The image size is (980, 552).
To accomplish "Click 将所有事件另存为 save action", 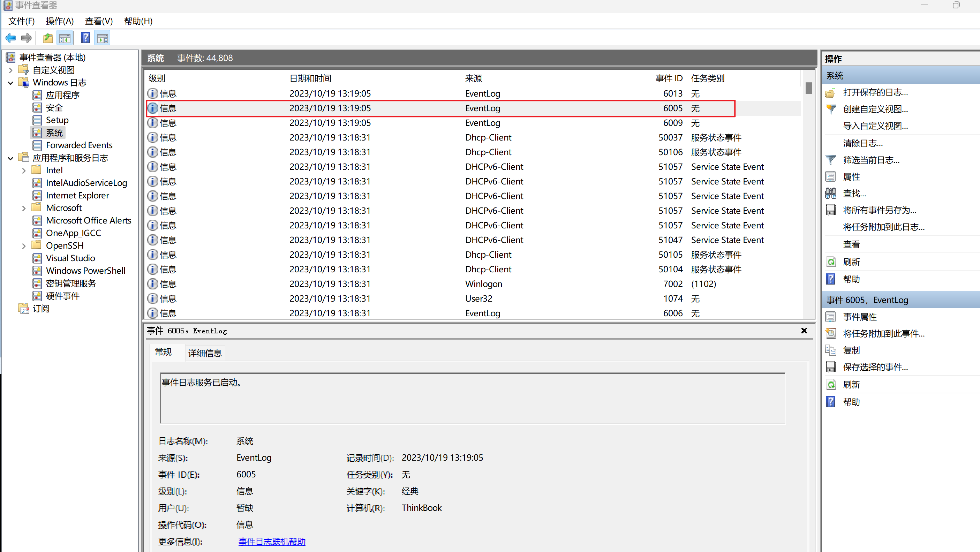I will tap(879, 210).
